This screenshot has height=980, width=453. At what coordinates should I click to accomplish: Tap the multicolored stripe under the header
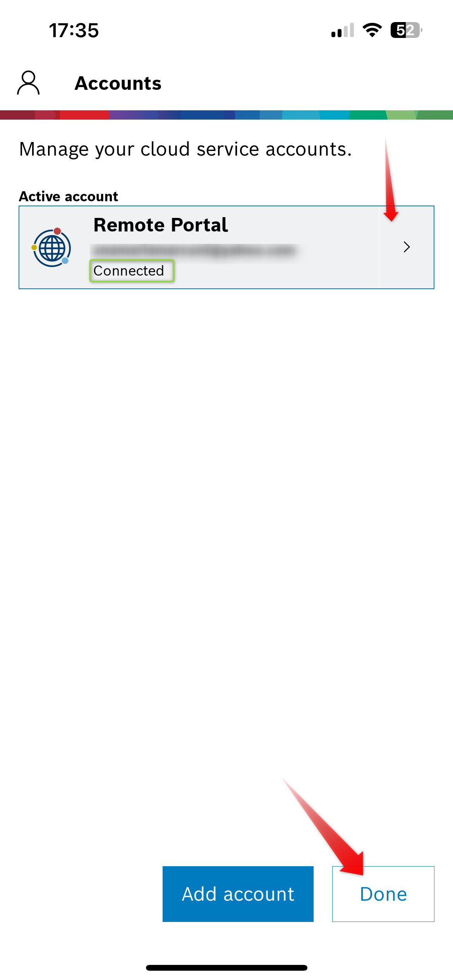pyautogui.click(x=226, y=115)
